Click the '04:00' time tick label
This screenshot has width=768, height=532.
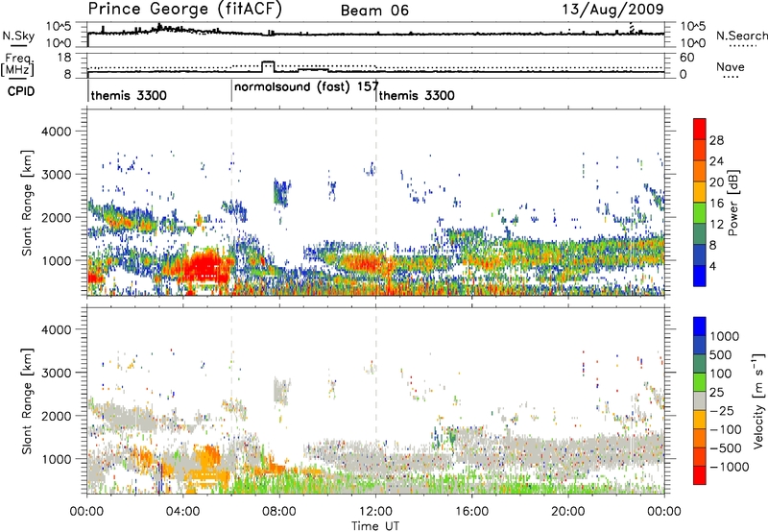183,512
